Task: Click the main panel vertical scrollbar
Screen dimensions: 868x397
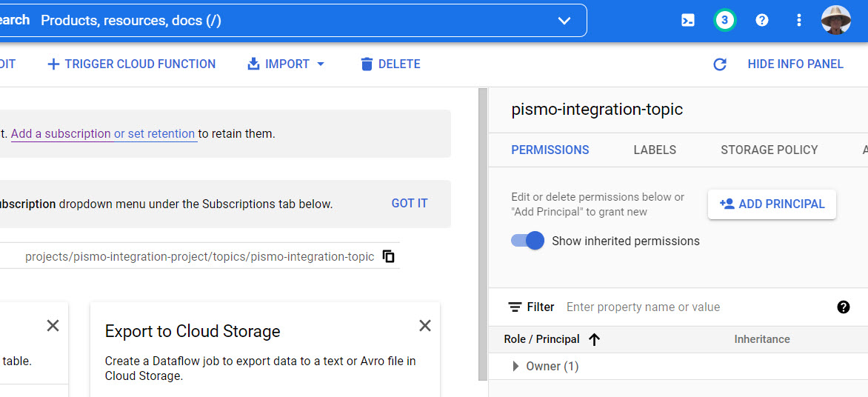Action: 482,233
